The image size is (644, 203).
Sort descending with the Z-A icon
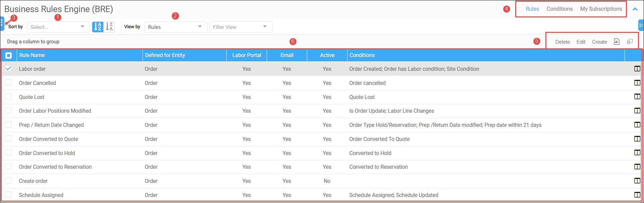109,27
